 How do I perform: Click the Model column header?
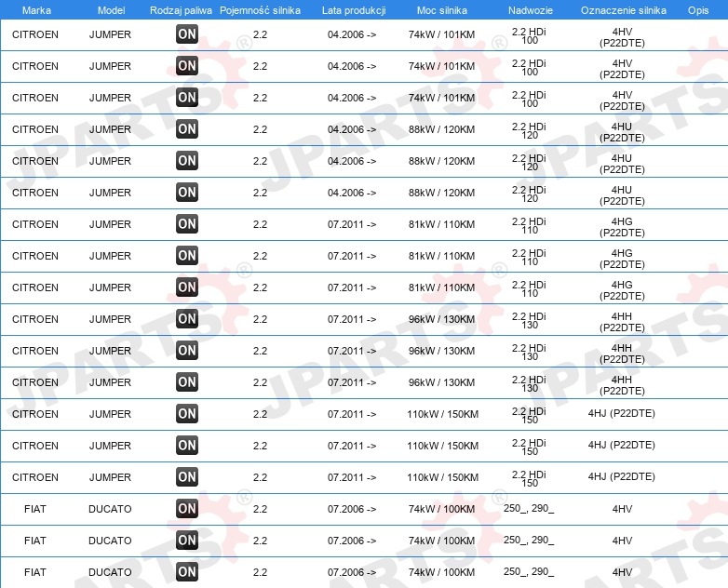[111, 10]
